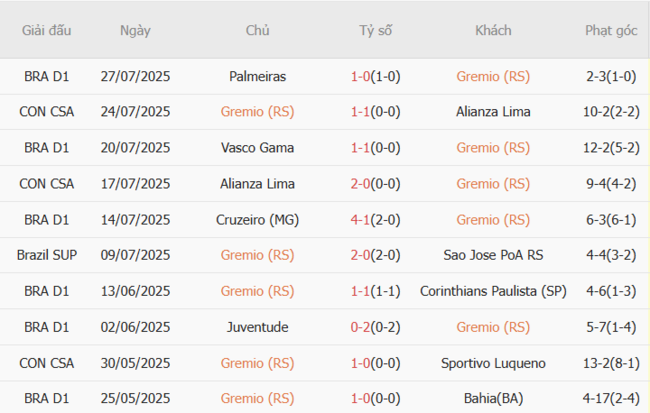
Task: Click Sao Jose PoA RS team
Action: pyautogui.click(x=492, y=255)
